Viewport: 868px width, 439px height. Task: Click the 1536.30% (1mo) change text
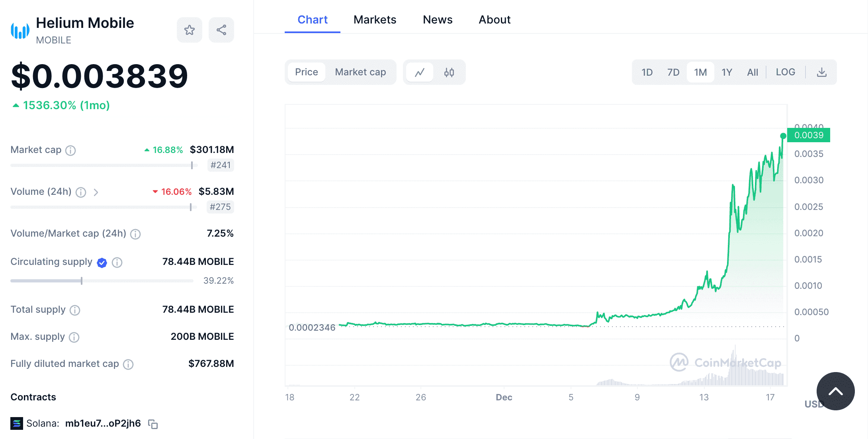[x=66, y=105]
